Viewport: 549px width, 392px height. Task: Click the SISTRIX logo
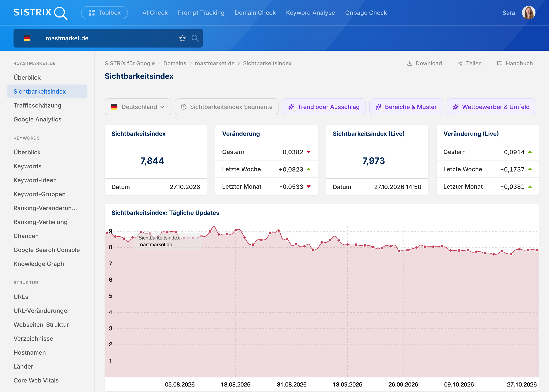40,13
